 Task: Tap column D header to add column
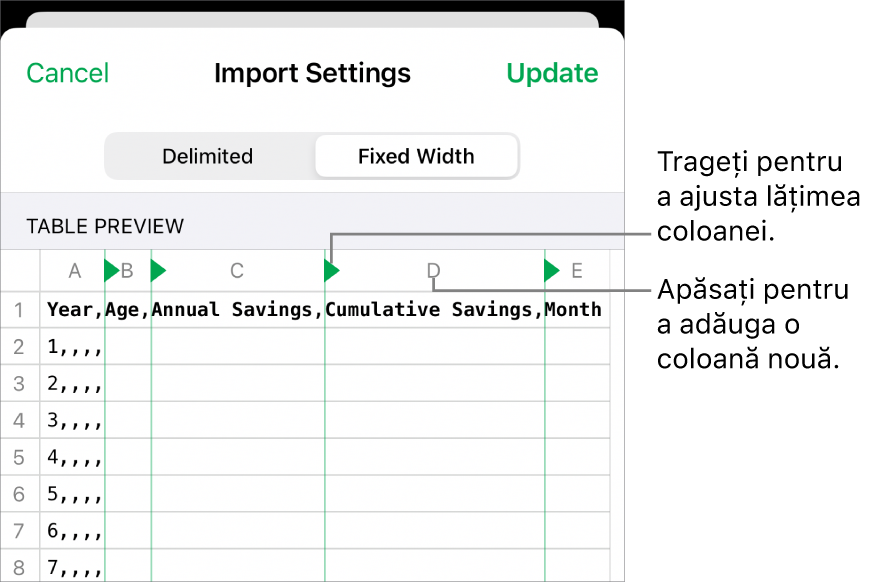click(433, 270)
